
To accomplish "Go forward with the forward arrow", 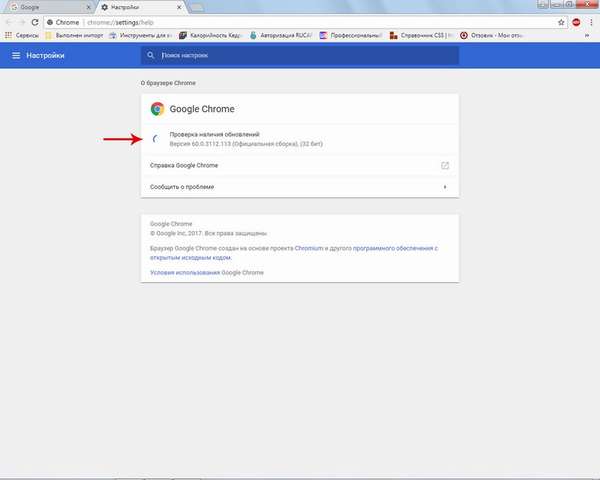I will pyautogui.click(x=22, y=22).
